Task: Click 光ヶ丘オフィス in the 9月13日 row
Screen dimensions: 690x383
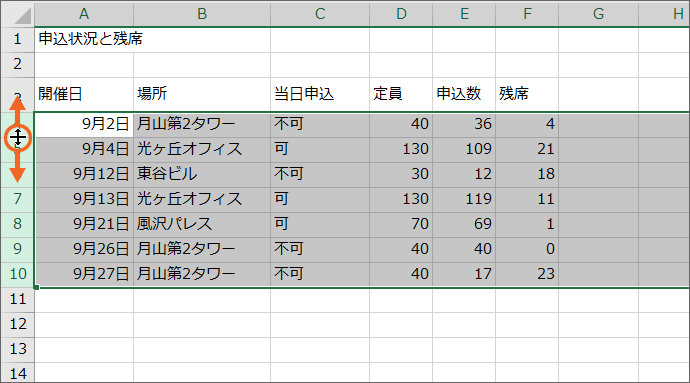Action: (x=202, y=199)
